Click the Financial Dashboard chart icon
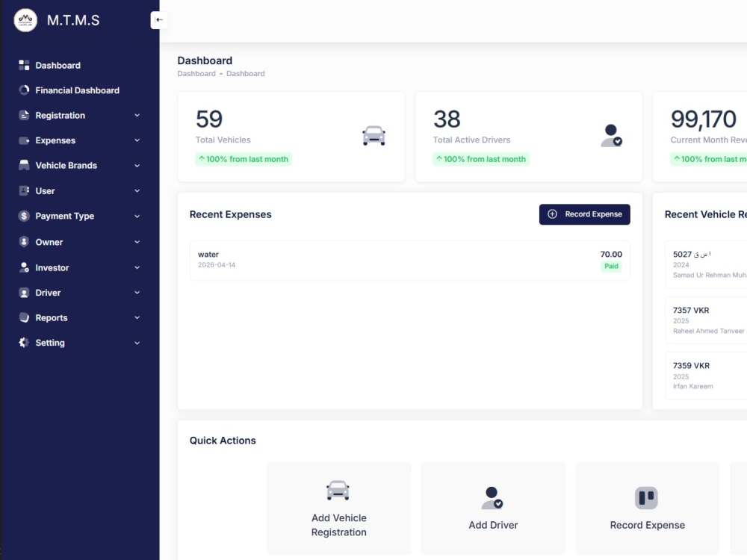This screenshot has width=747, height=560. pyautogui.click(x=24, y=90)
